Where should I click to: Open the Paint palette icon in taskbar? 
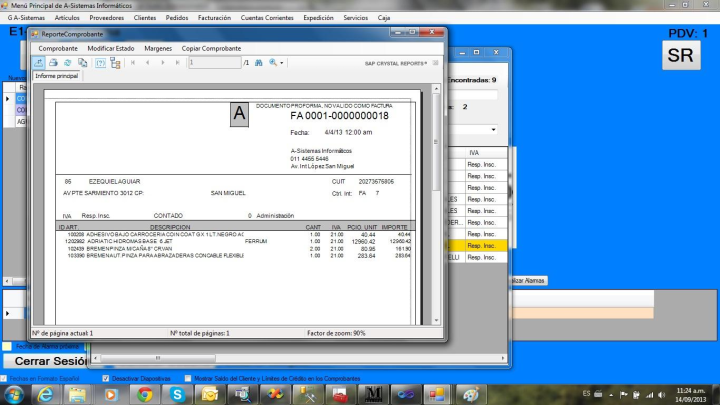tap(470, 395)
